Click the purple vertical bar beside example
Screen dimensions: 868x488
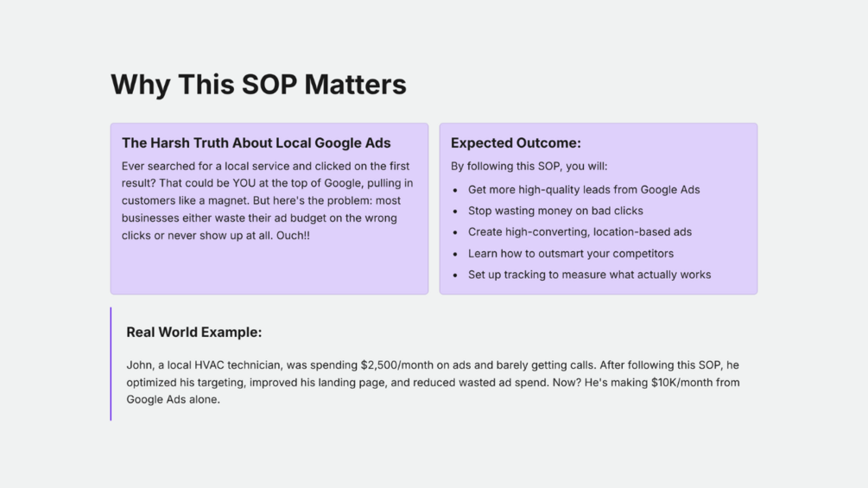(x=111, y=364)
